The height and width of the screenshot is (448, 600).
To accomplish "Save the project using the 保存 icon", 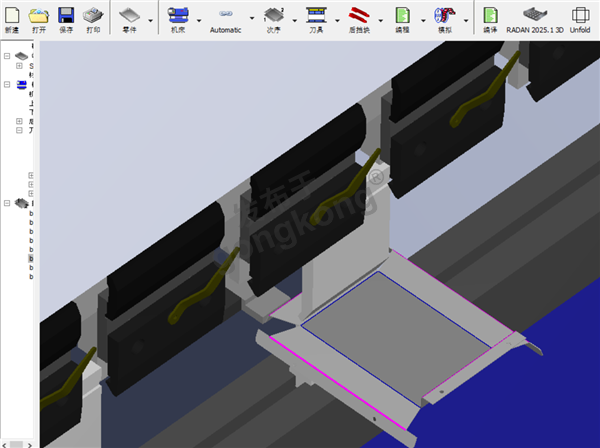I will 66,17.
